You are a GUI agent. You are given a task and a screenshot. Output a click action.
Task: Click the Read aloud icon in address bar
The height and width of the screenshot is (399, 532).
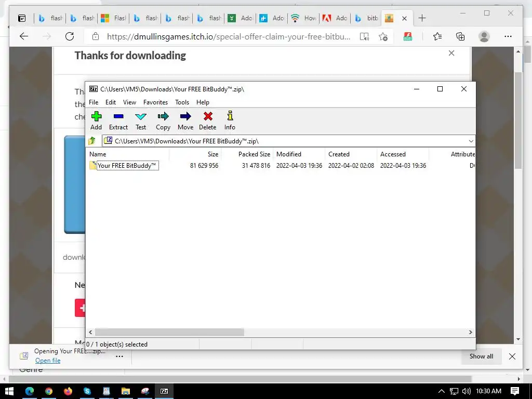coord(364,37)
